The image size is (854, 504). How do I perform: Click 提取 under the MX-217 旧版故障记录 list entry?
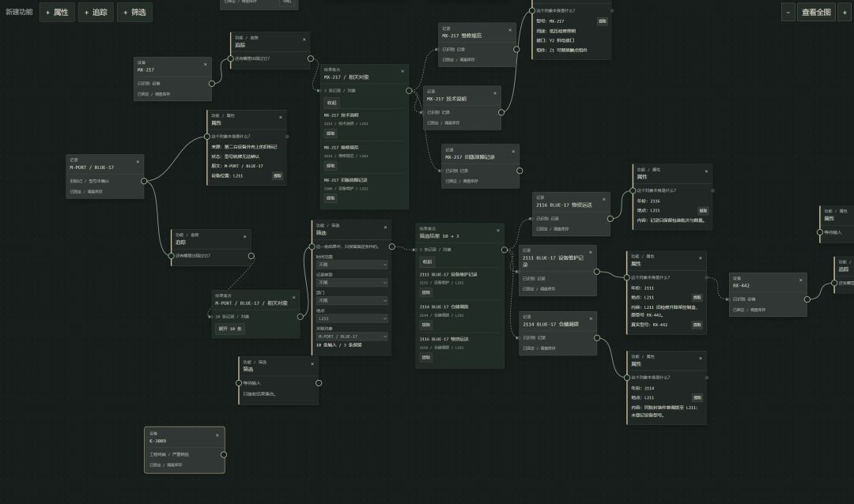tap(331, 198)
